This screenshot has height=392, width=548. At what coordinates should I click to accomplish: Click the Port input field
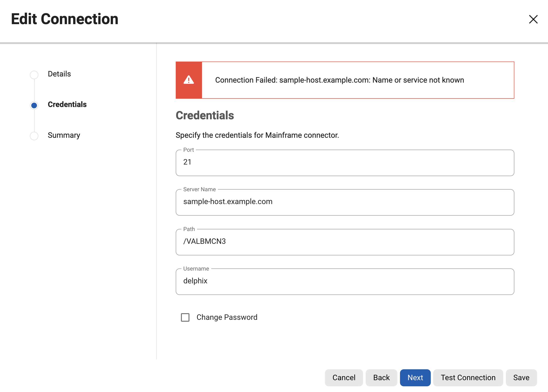click(x=345, y=162)
